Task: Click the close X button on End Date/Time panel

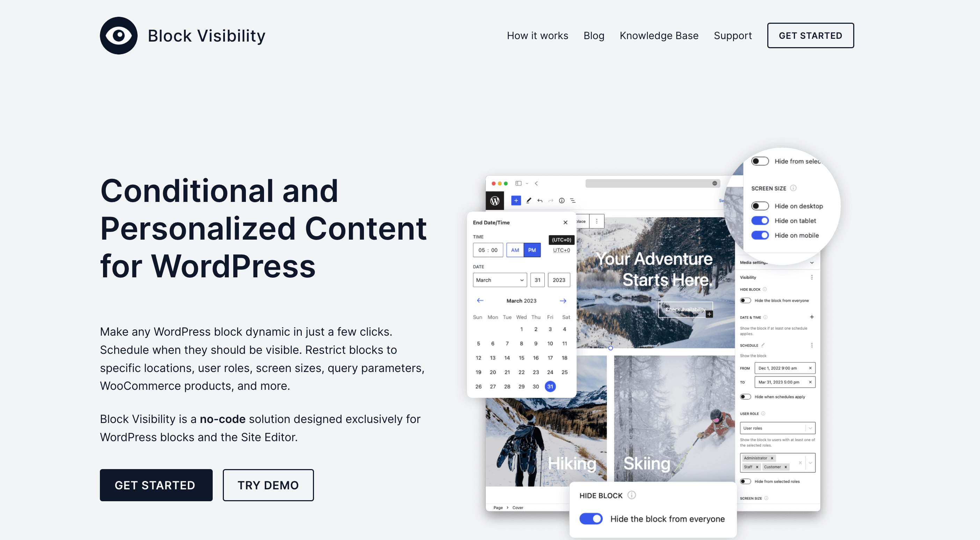Action: coord(564,221)
